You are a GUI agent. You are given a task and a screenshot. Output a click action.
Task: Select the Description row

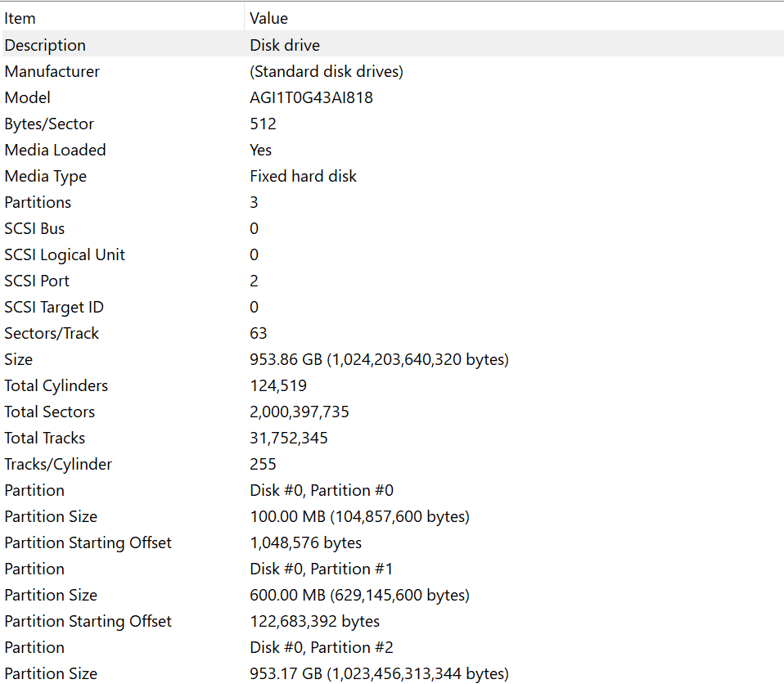[45, 45]
